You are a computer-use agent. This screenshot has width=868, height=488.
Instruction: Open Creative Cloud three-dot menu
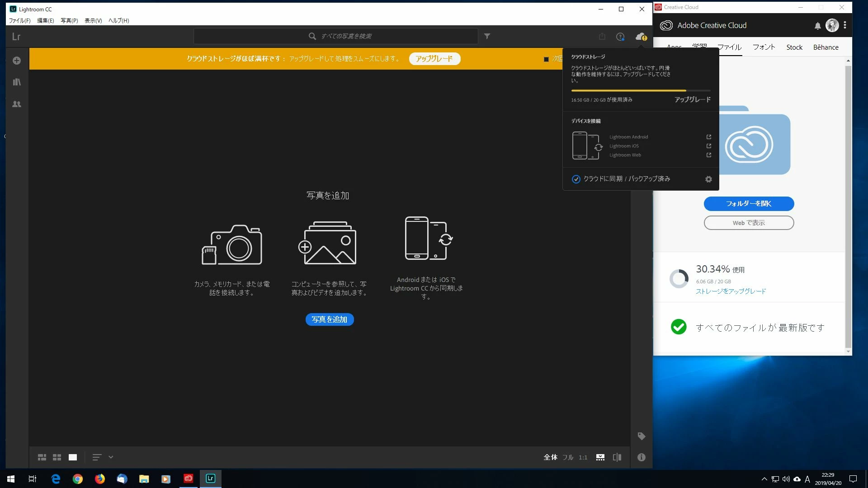[x=844, y=25]
